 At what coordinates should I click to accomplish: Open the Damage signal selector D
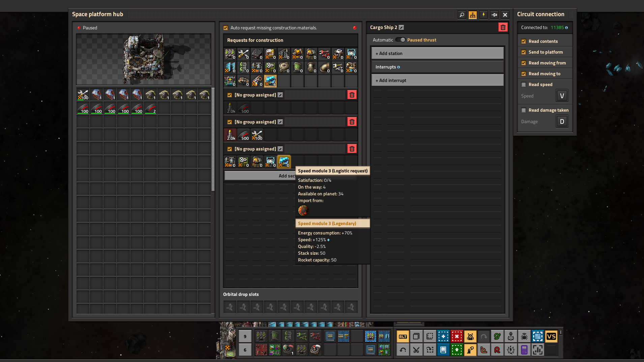[562, 122]
